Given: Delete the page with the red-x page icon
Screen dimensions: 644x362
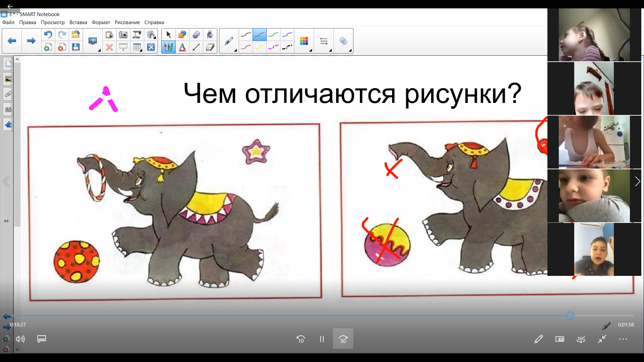Looking at the screenshot, I should click(62, 47).
